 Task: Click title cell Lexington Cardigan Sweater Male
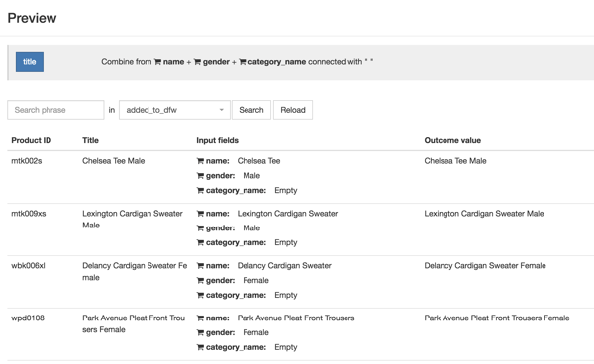[133, 219]
